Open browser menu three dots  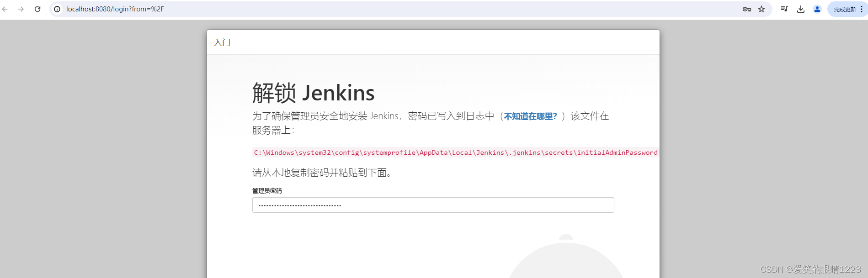click(x=862, y=9)
